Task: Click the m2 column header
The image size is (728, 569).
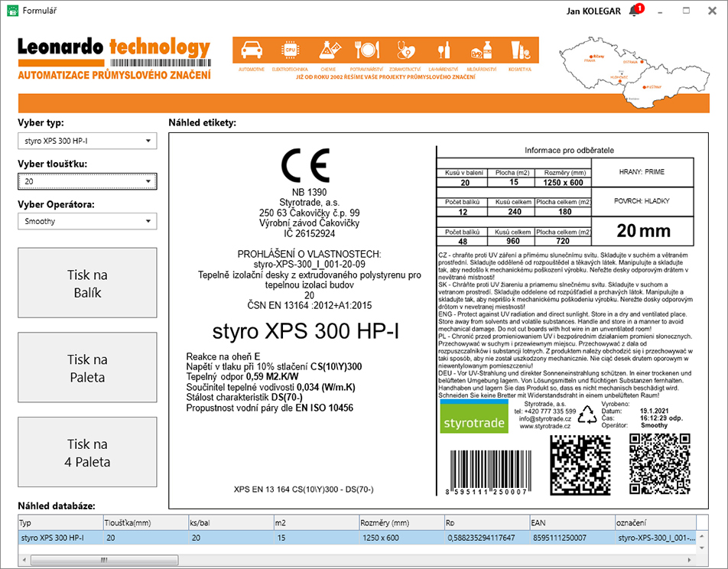Action: point(316,522)
